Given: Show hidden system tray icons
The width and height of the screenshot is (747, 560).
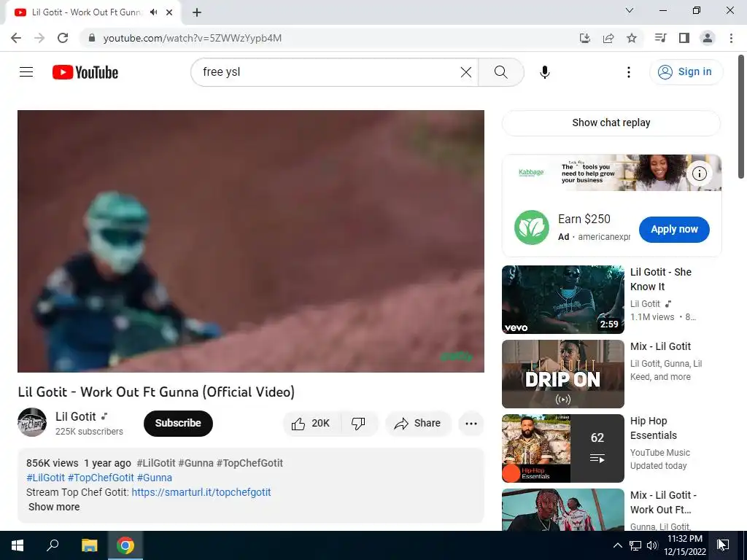Looking at the screenshot, I should pos(617,545).
